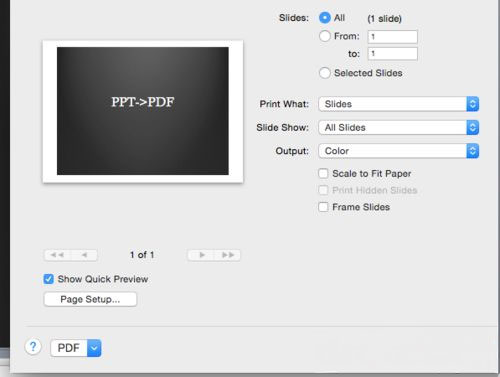Click the Page Setup... button

click(x=90, y=299)
